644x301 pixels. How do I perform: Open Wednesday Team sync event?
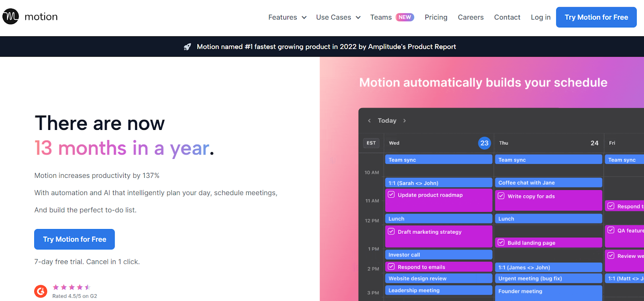coord(439,160)
